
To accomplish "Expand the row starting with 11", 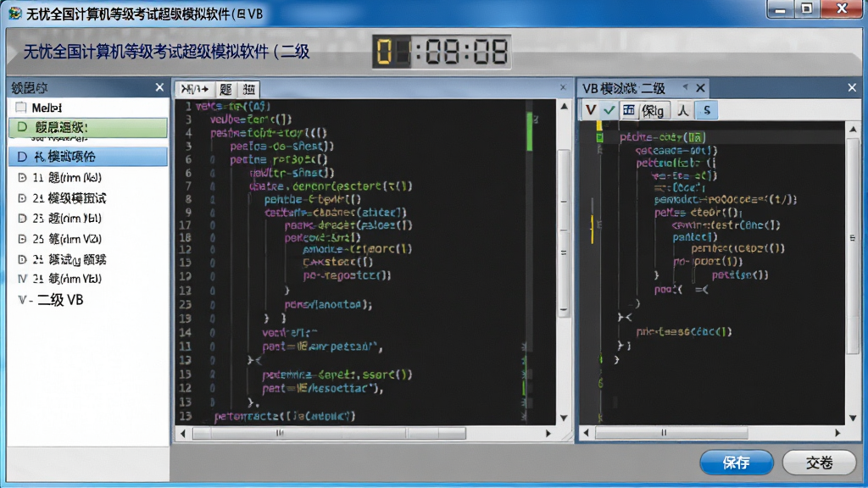I will point(22,178).
